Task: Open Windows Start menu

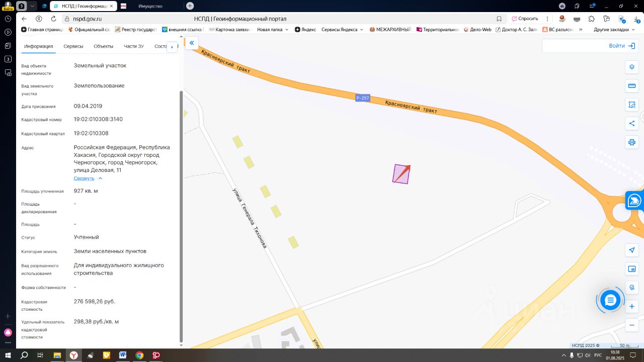Action: [9, 355]
